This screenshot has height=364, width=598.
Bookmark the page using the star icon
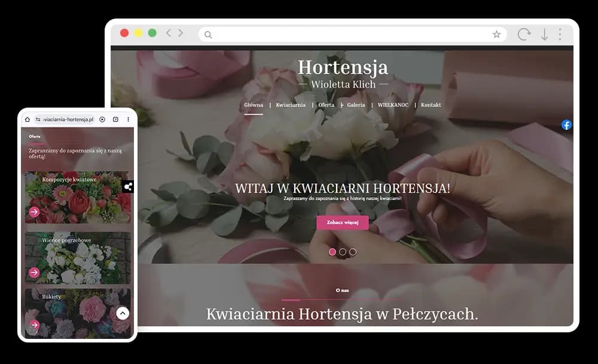pos(496,34)
